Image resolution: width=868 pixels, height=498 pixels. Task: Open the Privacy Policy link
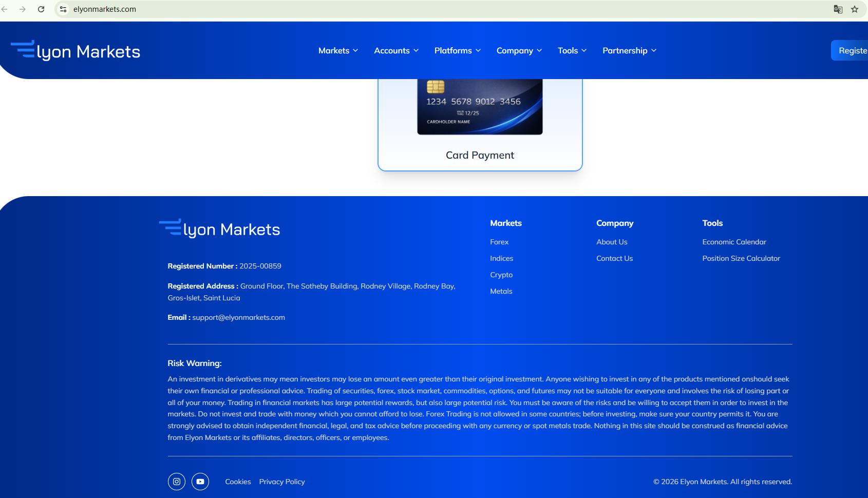(281, 482)
